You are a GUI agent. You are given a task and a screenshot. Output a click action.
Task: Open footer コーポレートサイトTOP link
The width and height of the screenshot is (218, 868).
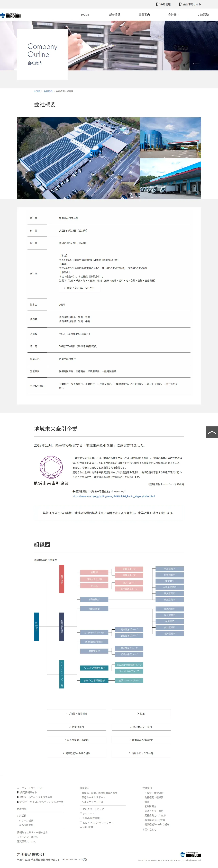pos(30,788)
